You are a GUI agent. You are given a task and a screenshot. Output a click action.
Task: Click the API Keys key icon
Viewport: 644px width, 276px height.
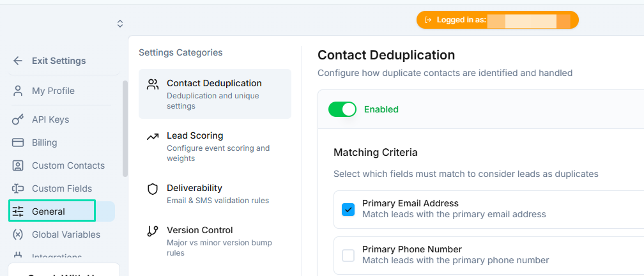pos(18,119)
